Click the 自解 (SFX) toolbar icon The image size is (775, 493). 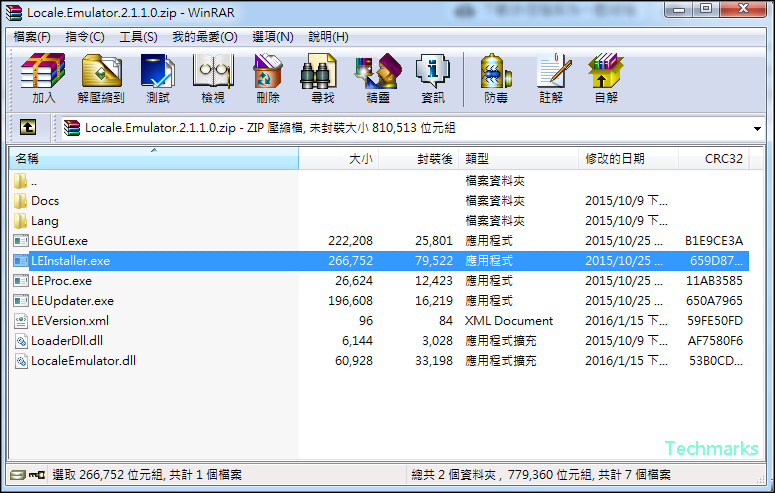point(605,71)
